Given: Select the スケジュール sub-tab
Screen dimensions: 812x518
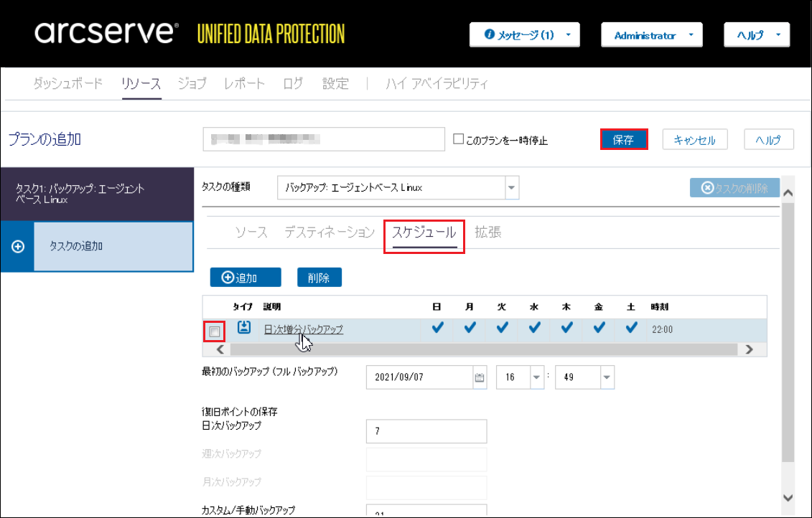Looking at the screenshot, I should pos(424,232).
